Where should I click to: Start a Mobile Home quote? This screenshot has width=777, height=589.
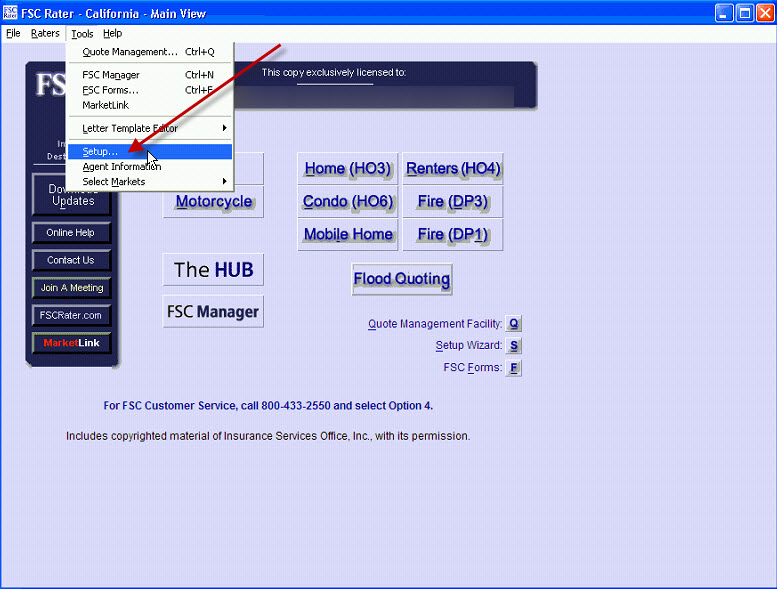point(348,234)
